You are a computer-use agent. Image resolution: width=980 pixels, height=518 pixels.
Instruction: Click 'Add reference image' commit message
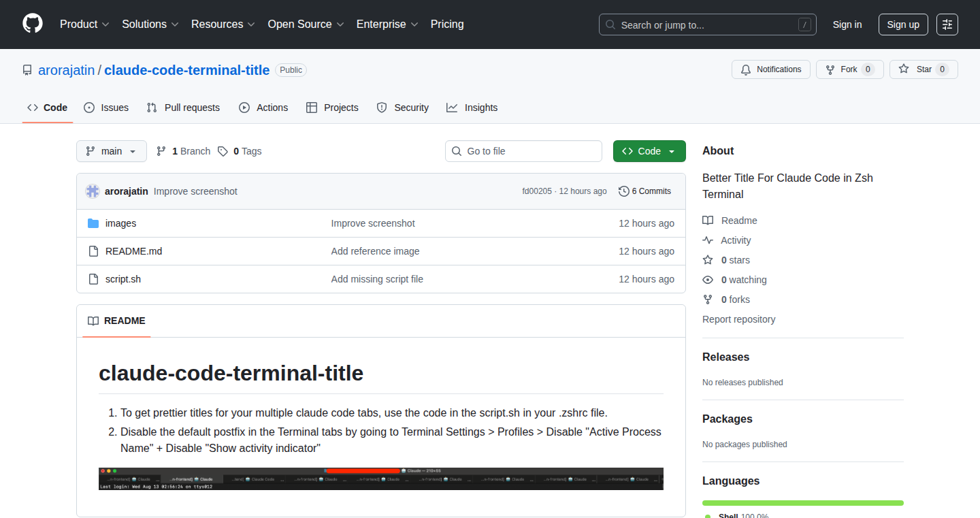tap(376, 251)
